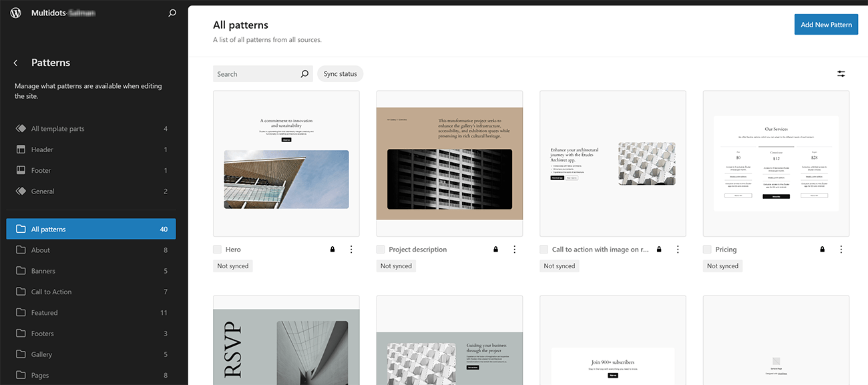Open the site search magnifier icon
868x385 pixels.
pos(172,13)
